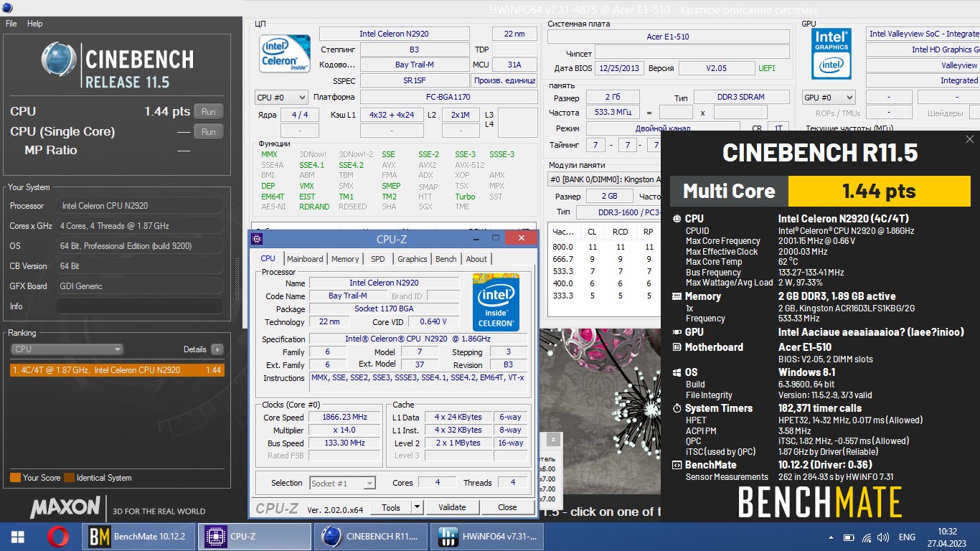Click the Identical System brown swatch

click(69, 478)
